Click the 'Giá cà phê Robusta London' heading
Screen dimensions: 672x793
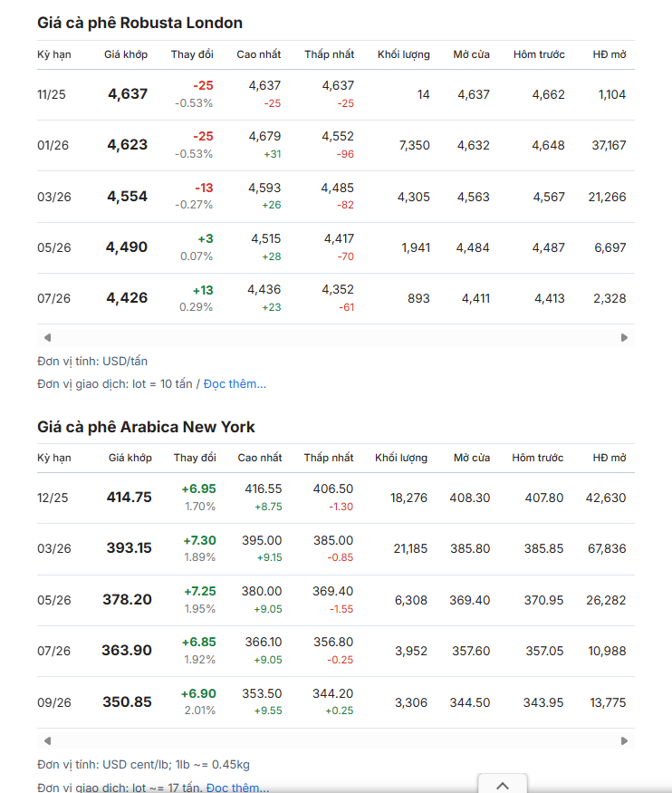click(139, 23)
